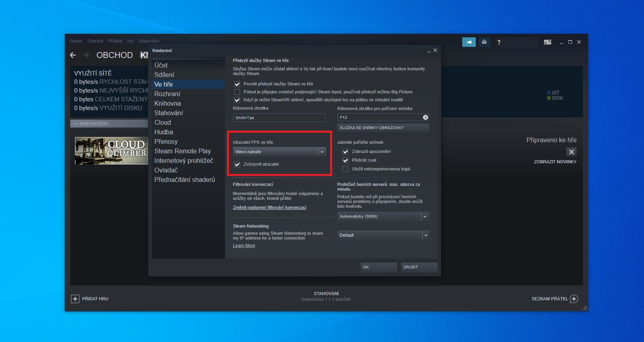This screenshot has height=342, width=644.
Task: Toggle Povolit překrytí služby Steam ve hře
Action: [237, 84]
